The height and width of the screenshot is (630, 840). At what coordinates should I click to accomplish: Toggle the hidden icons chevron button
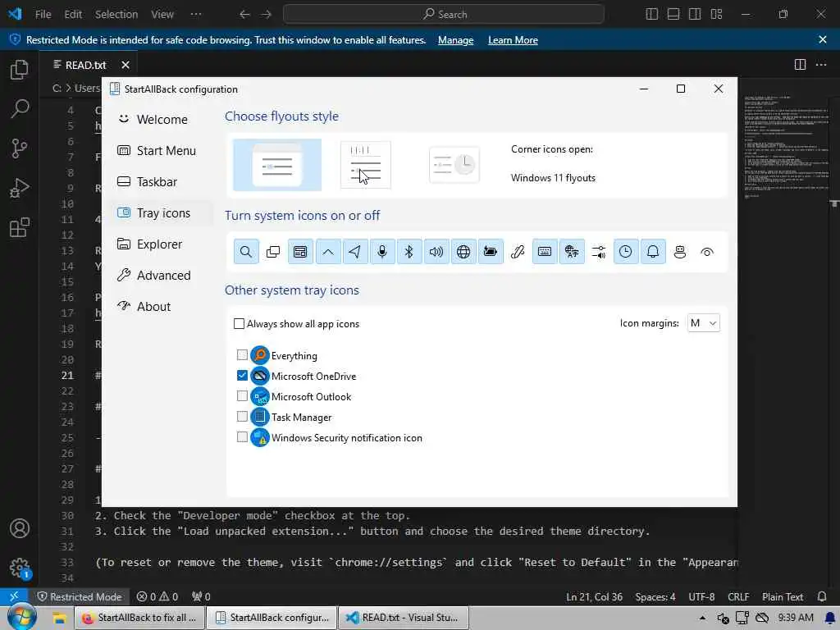328,252
